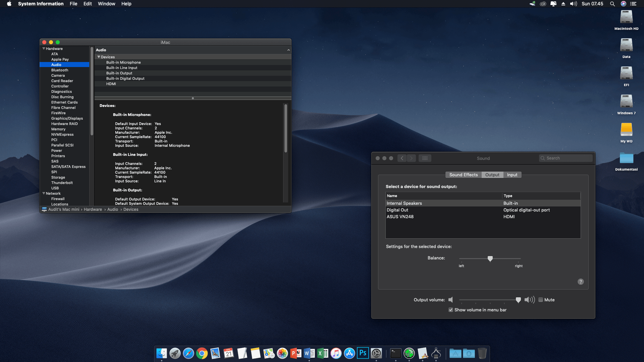Image resolution: width=644 pixels, height=362 pixels.
Task: Show all preferences grid button in Sound
Action: tap(425, 158)
